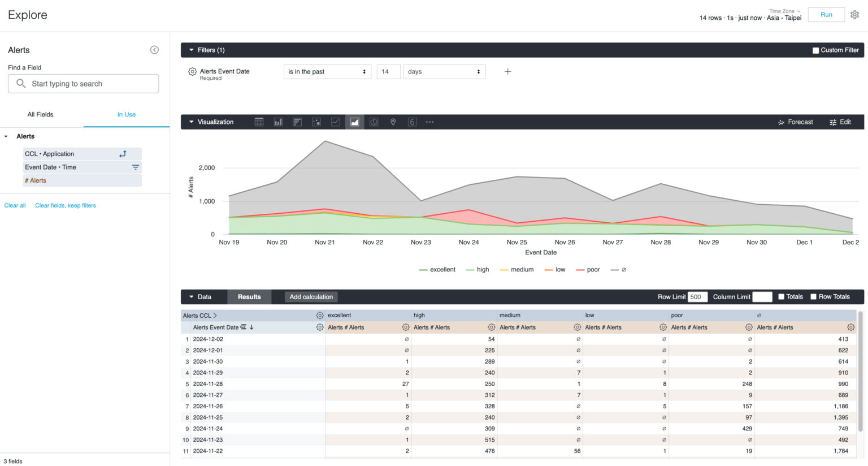The image size is (868, 466).
Task: Open more visualization types menu
Action: (x=430, y=122)
